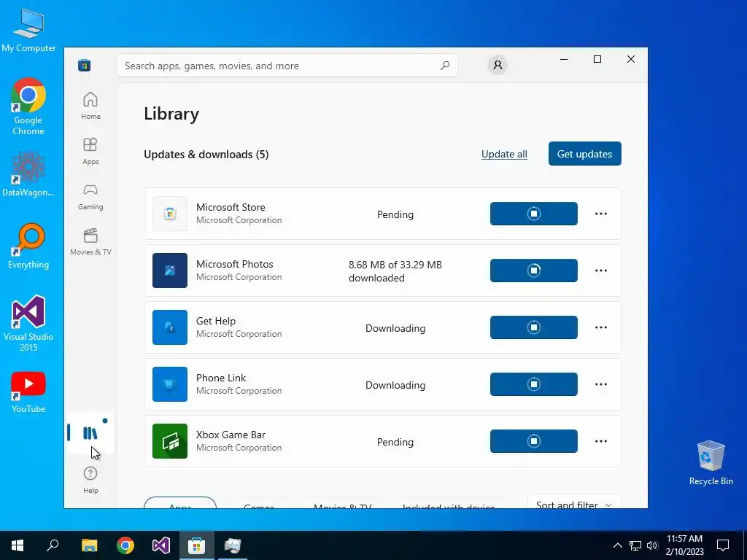Open the Home section in Store sidebar

coord(90,106)
